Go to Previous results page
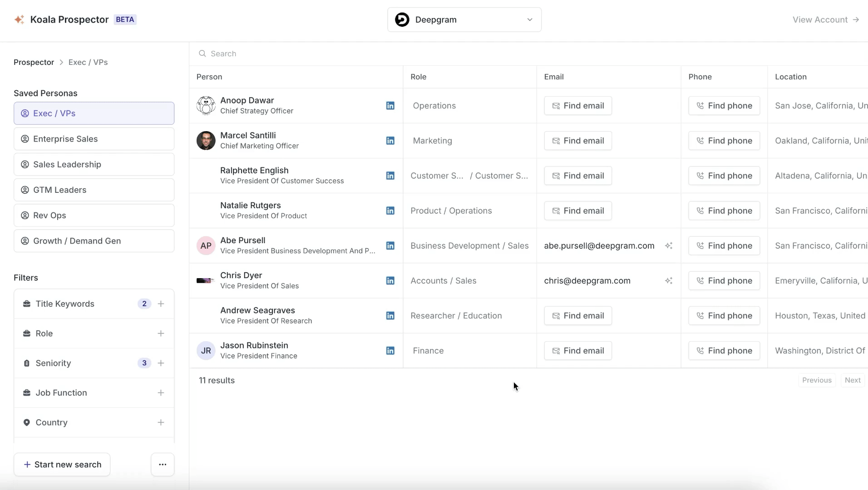 817,380
